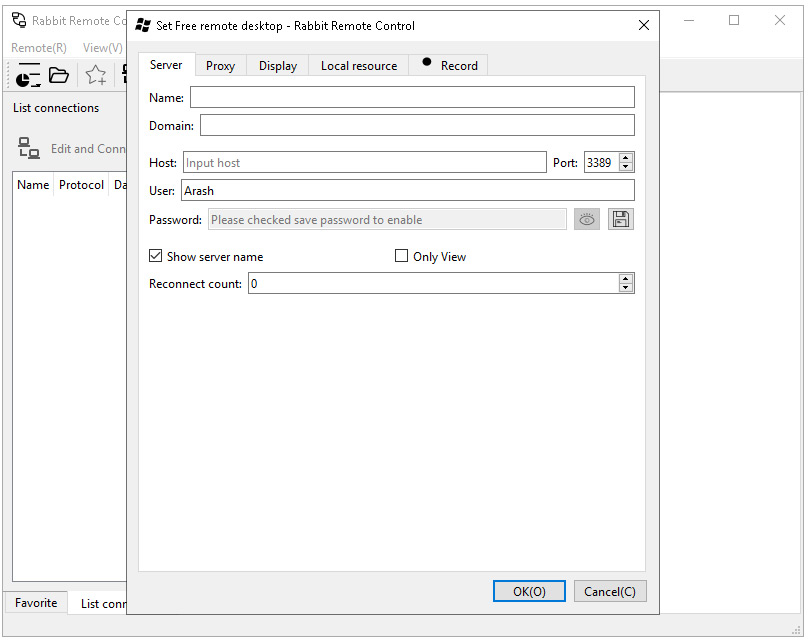Enable the Only View checkbox
This screenshot has height=644, width=809.
(401, 256)
